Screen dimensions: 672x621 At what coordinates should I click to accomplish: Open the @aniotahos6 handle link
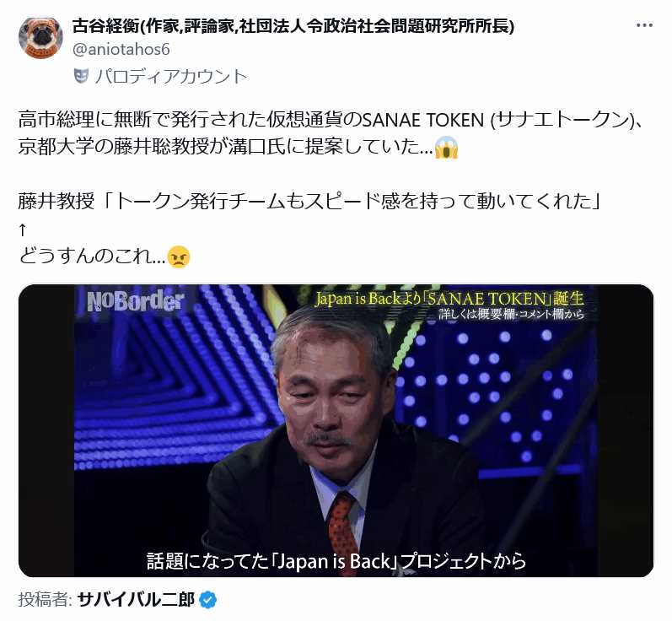click(x=121, y=49)
